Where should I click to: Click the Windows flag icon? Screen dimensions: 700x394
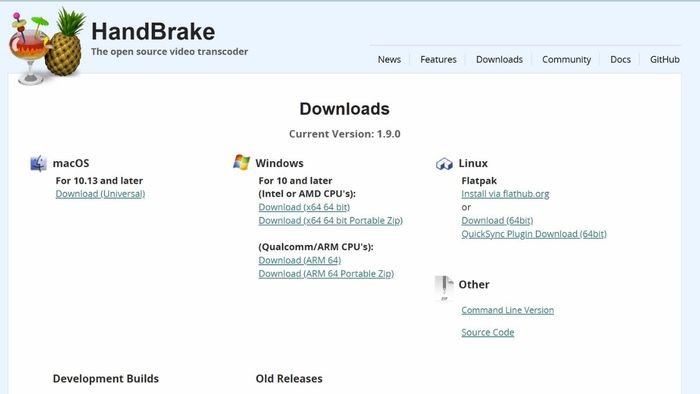242,162
